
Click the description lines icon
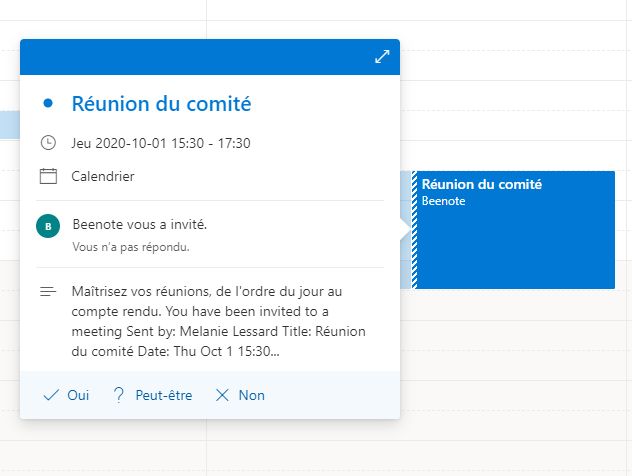coord(48,291)
